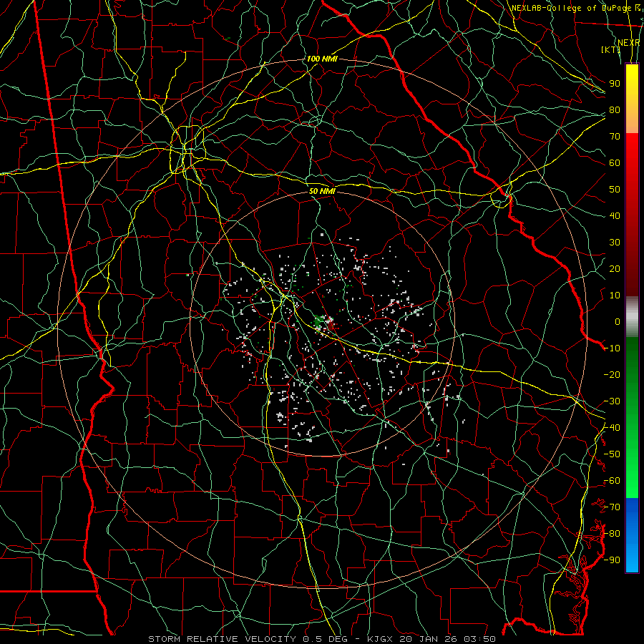Click the 50 value on the color scale
The image size is (644, 644).
click(615, 190)
